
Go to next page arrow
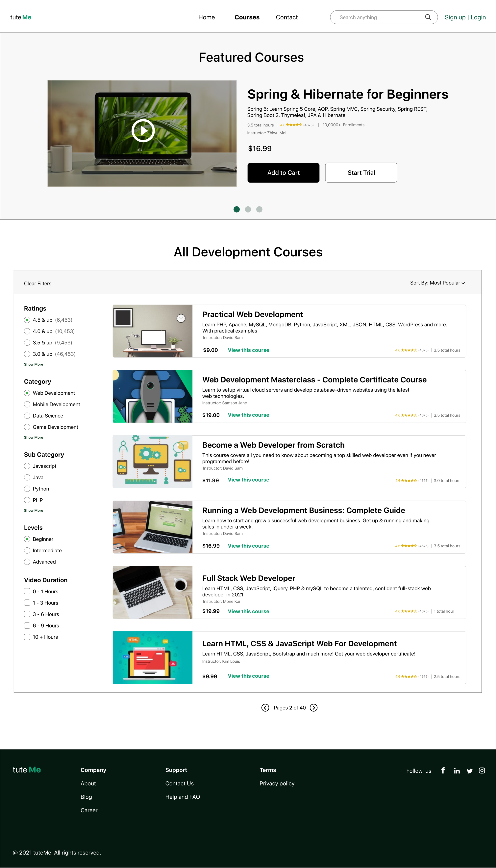314,708
